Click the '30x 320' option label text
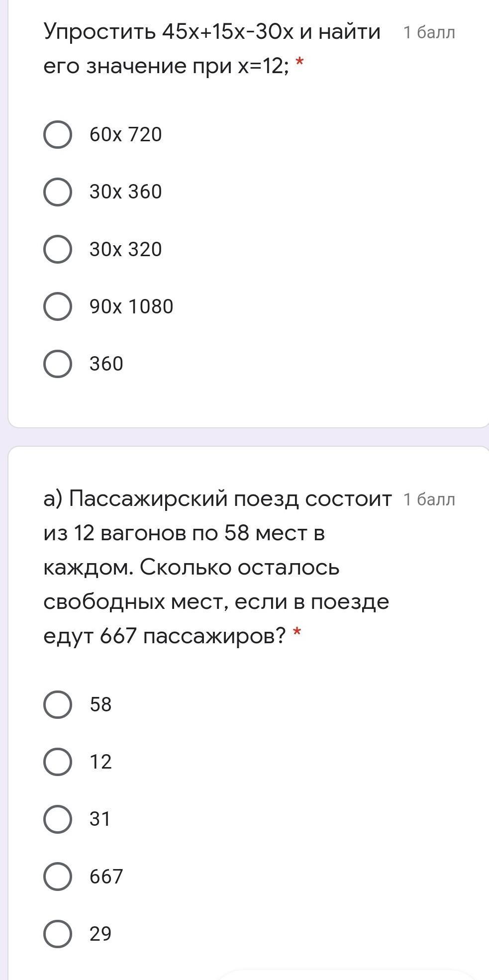489x980 pixels. [126, 250]
